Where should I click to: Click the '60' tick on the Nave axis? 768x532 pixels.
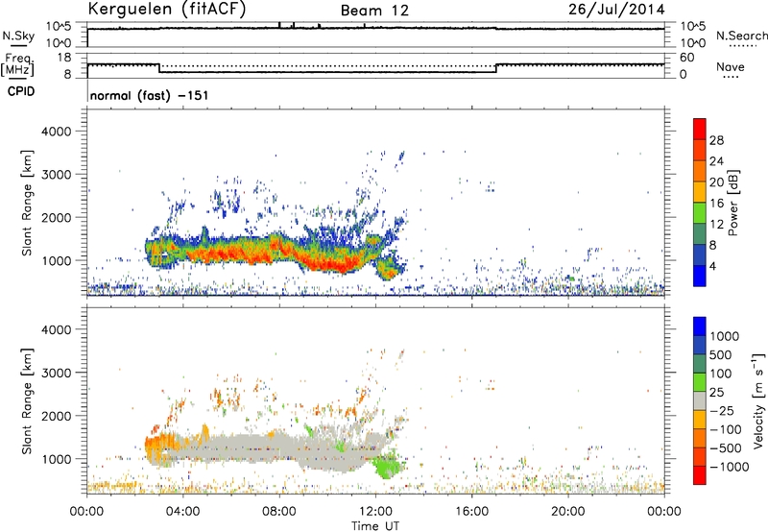tap(686, 58)
